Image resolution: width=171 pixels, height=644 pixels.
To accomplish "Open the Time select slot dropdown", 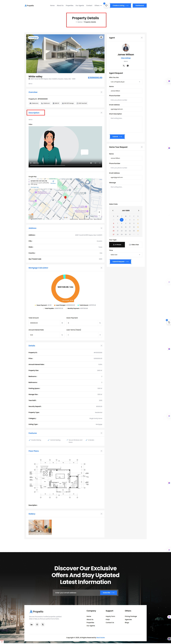I will coord(126,255).
